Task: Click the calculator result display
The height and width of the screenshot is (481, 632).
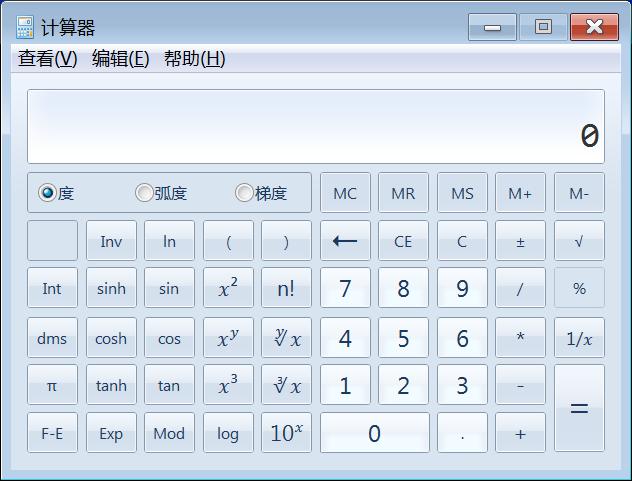Action: (x=316, y=126)
